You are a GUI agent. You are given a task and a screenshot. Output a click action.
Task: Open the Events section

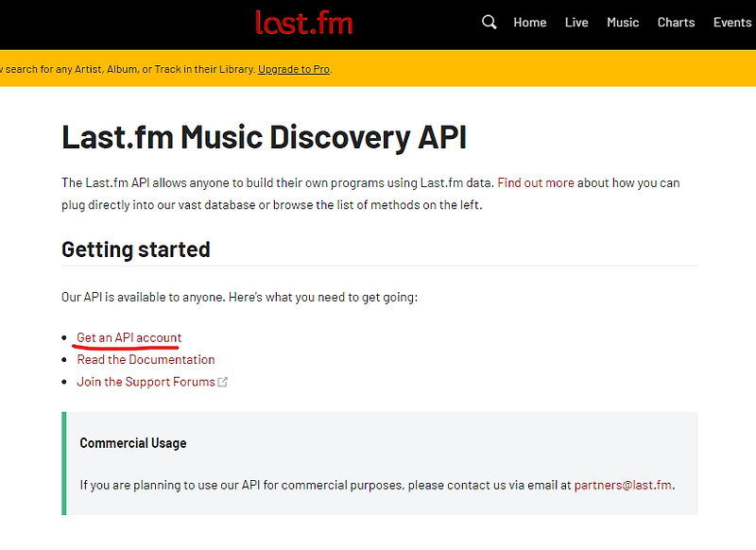coord(731,22)
